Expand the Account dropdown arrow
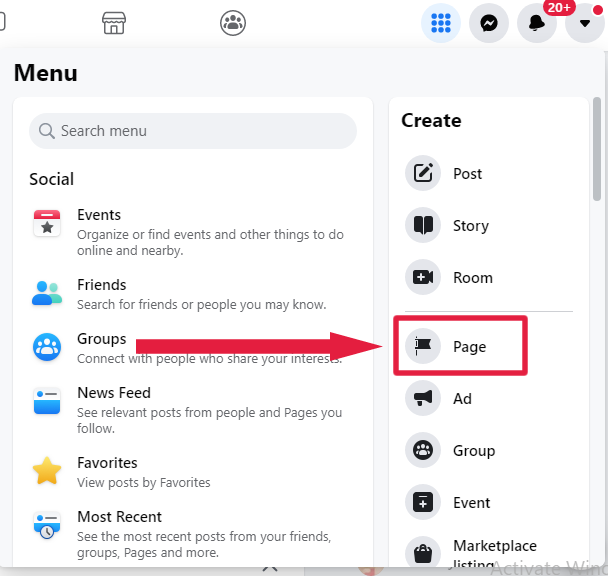Screen dimensions: 608x576 (x=585, y=23)
